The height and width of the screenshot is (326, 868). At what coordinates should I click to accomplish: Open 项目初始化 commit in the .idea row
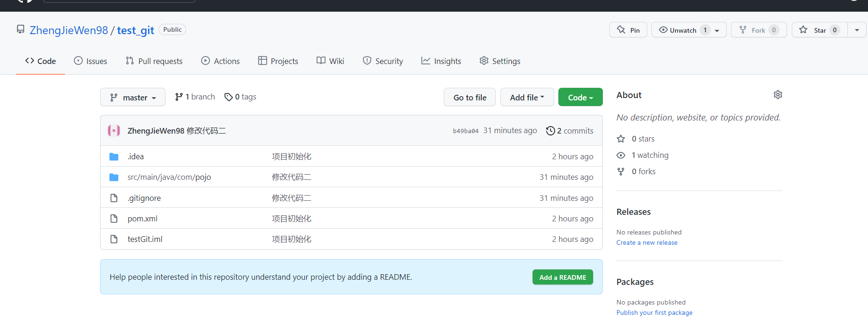[x=292, y=156]
